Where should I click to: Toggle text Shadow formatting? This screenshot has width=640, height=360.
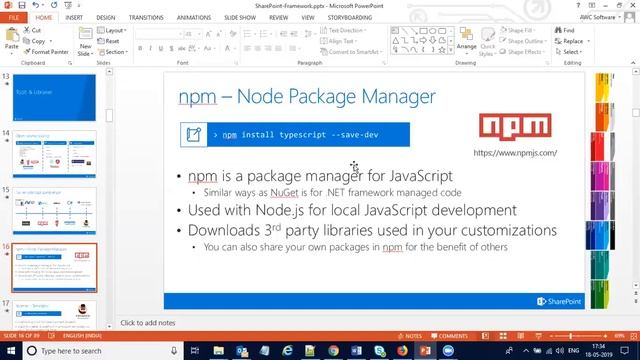(x=171, y=49)
